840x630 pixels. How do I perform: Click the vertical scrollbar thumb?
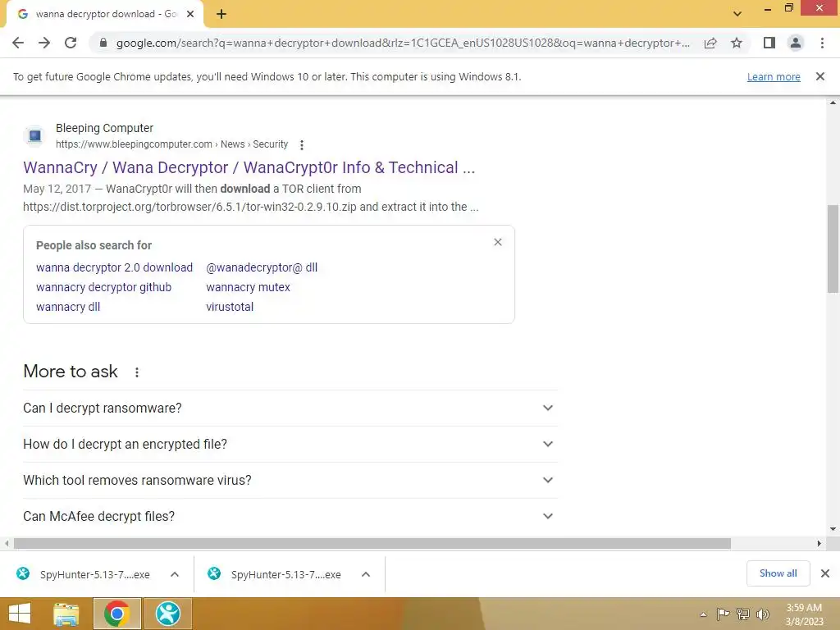[x=833, y=249]
